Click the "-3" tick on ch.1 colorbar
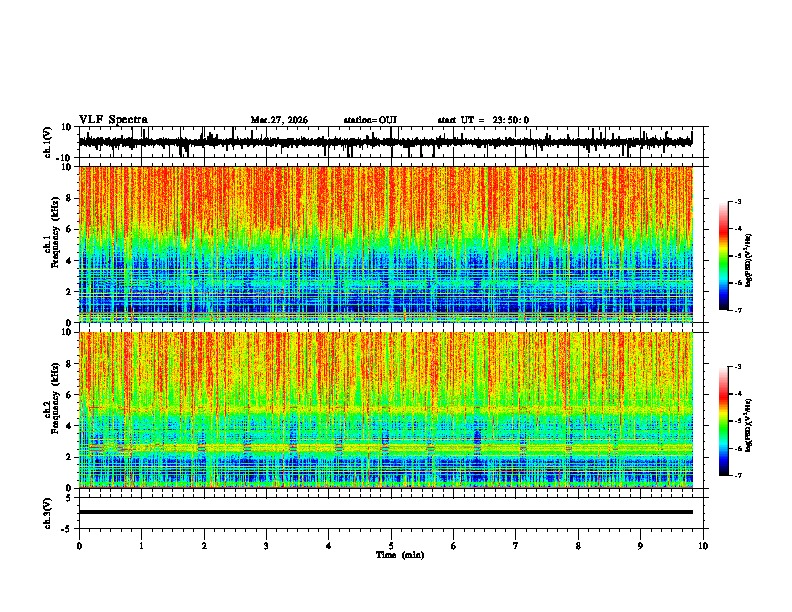 [737, 201]
